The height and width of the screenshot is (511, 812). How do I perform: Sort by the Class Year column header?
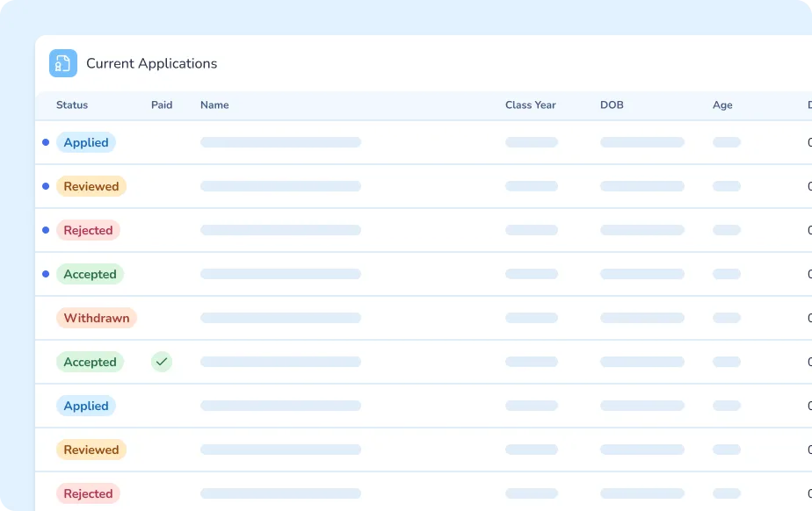point(530,105)
